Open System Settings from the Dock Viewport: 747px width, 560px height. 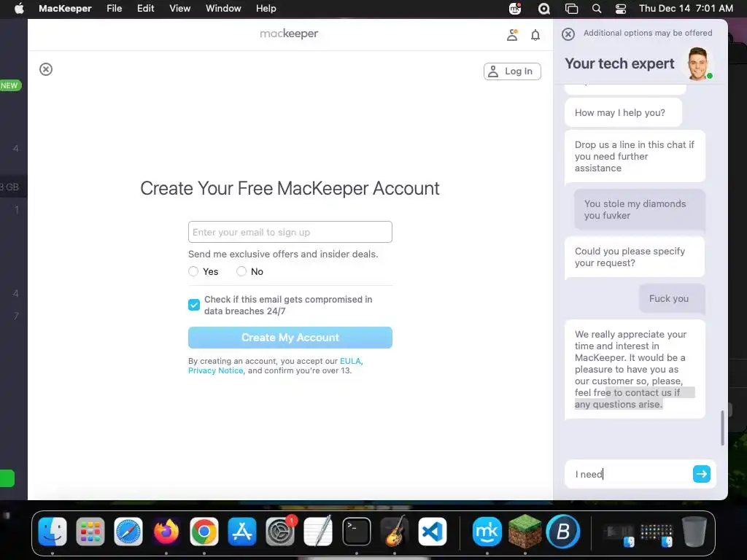click(280, 532)
